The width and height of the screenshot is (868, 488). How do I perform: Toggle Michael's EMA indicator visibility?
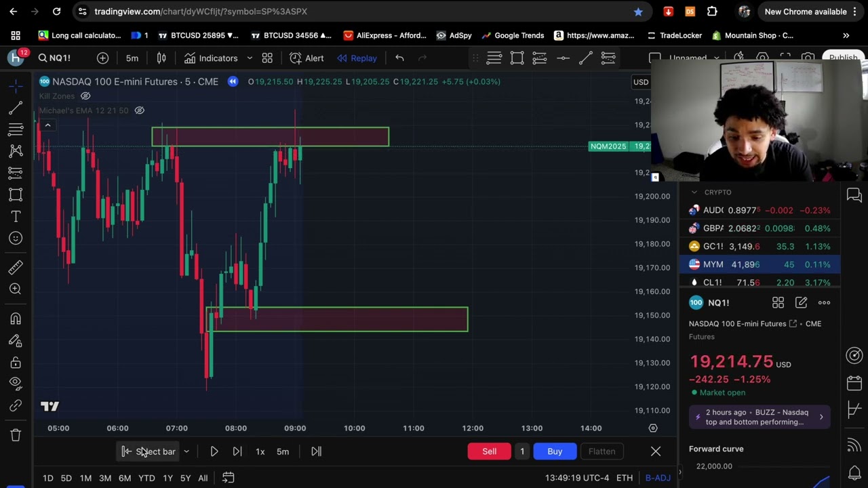point(139,110)
